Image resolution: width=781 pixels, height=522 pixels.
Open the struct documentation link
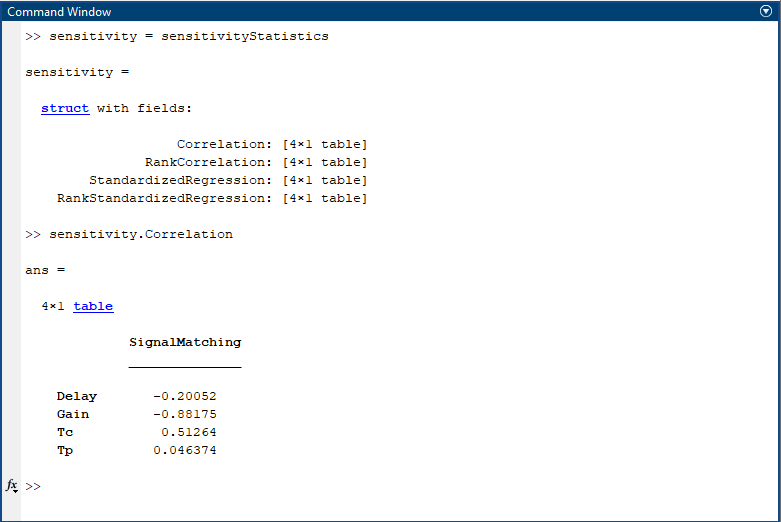pos(65,108)
